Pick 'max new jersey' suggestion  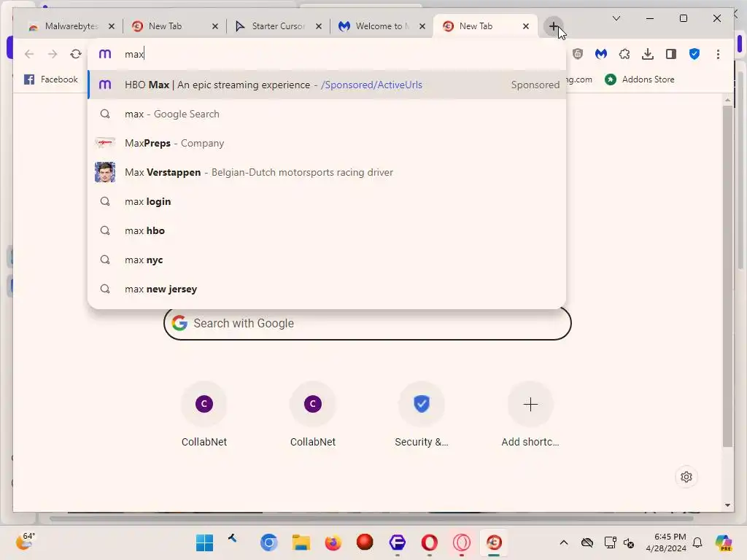pos(327,289)
